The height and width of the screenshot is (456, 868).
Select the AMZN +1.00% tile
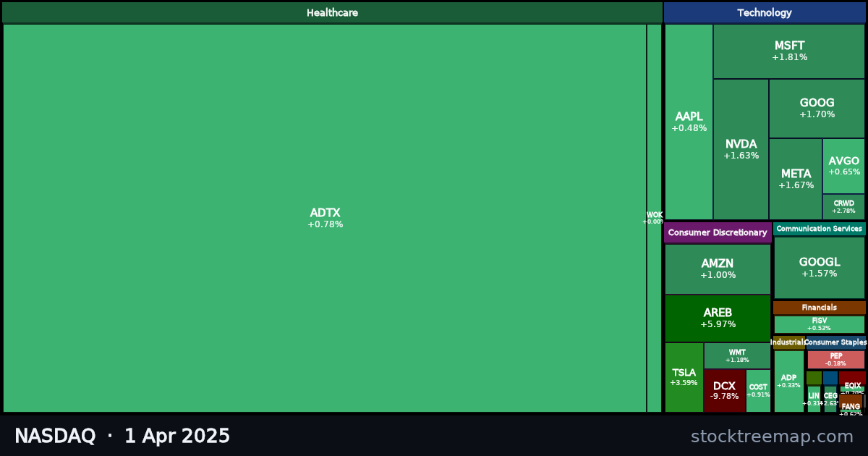[x=718, y=269]
